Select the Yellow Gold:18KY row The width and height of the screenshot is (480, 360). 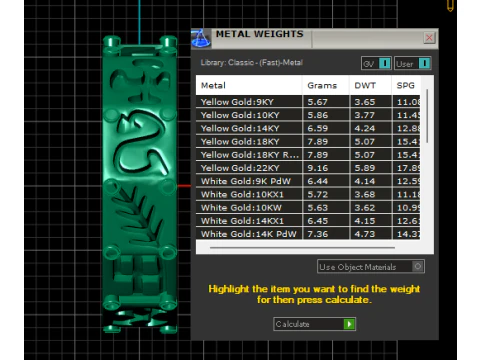(x=308, y=141)
